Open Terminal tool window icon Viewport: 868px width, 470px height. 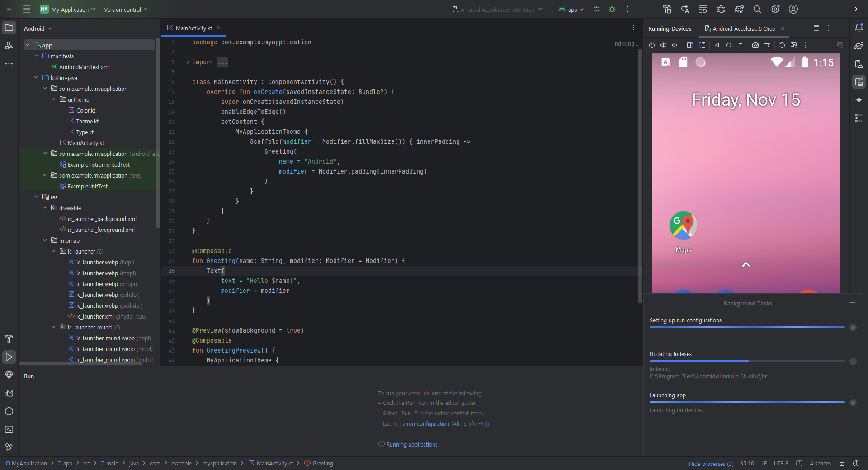[x=9, y=429]
